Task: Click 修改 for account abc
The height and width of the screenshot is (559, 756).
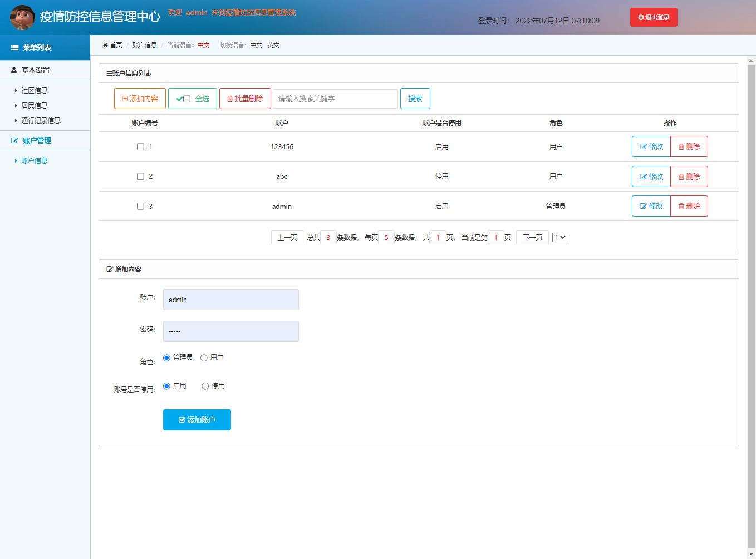Action: point(651,176)
